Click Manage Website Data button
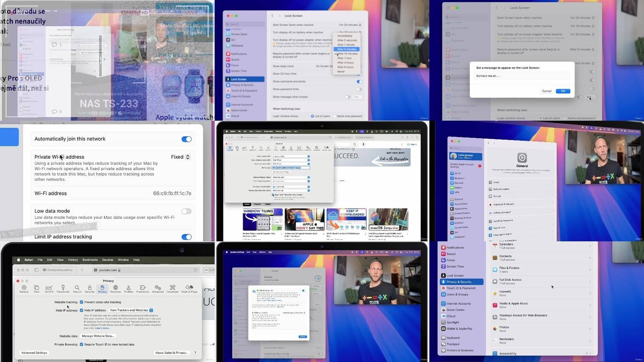This screenshot has height=362, width=644. 98,336
